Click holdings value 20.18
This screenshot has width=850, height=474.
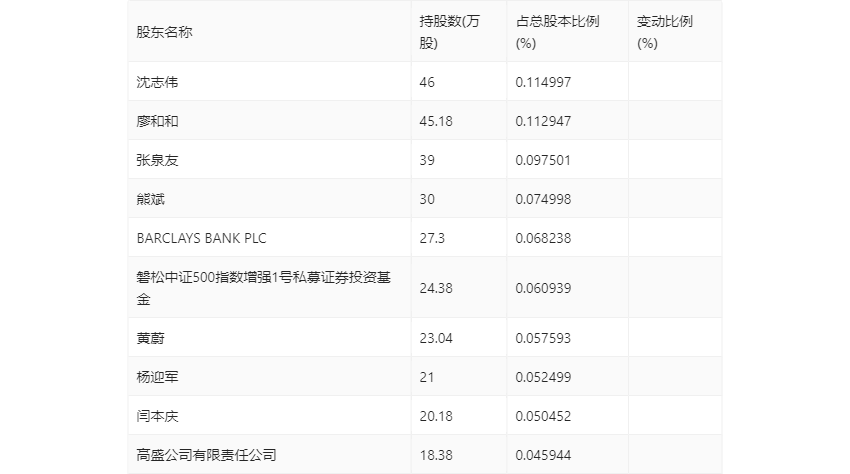(436, 416)
